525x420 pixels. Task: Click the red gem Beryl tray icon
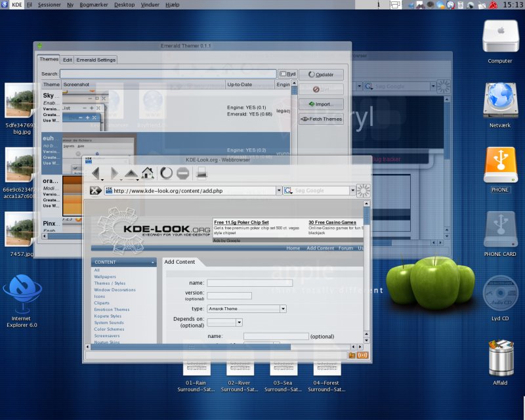493,5
